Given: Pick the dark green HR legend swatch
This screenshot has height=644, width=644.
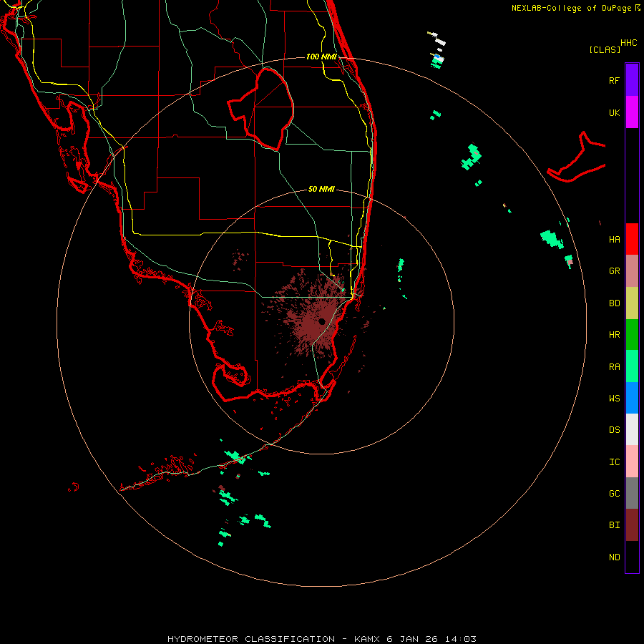Looking at the screenshot, I should (x=632, y=335).
